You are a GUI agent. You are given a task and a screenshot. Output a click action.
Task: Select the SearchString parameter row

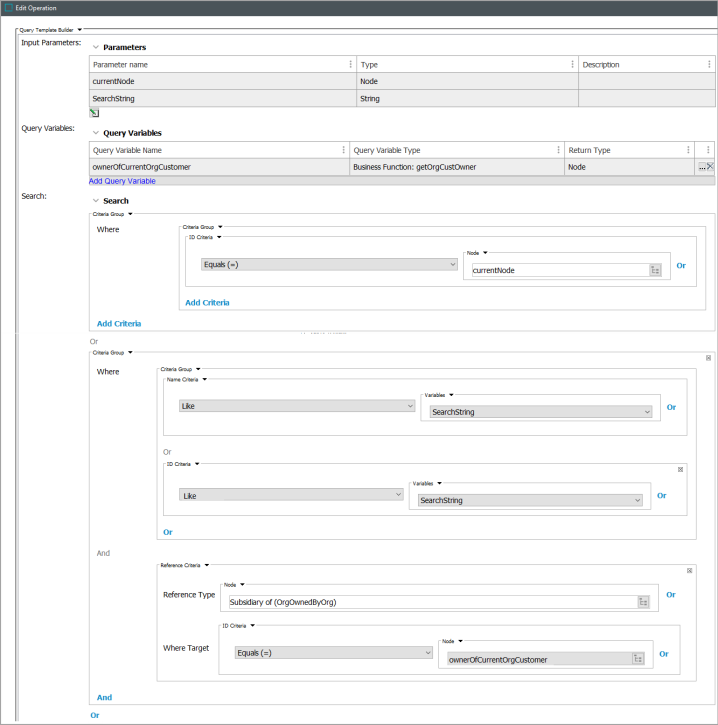point(402,98)
